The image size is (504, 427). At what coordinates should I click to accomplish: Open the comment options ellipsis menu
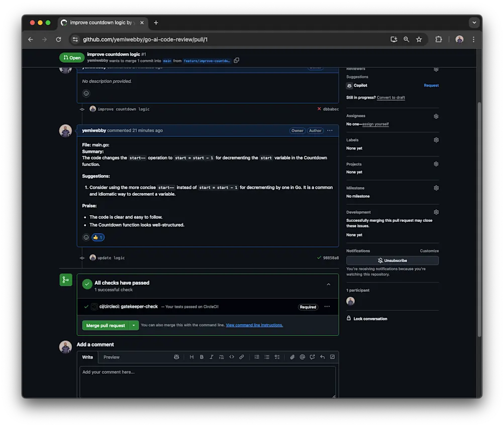(x=330, y=130)
